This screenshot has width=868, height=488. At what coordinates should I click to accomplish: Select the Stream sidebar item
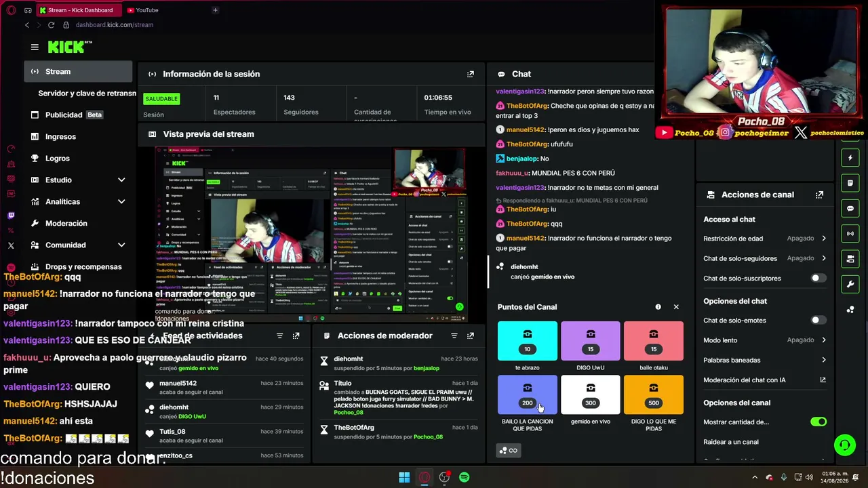(x=78, y=71)
